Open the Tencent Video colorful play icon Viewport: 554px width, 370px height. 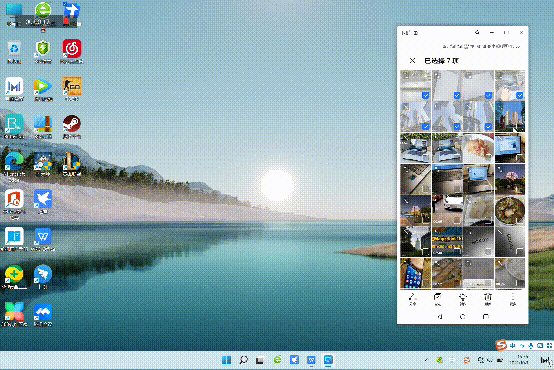[43, 89]
